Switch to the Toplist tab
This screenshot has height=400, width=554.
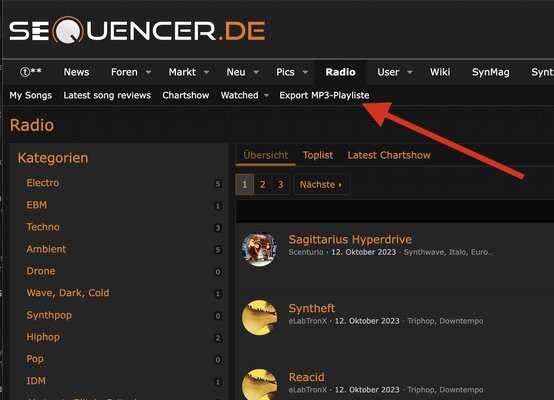(318, 155)
